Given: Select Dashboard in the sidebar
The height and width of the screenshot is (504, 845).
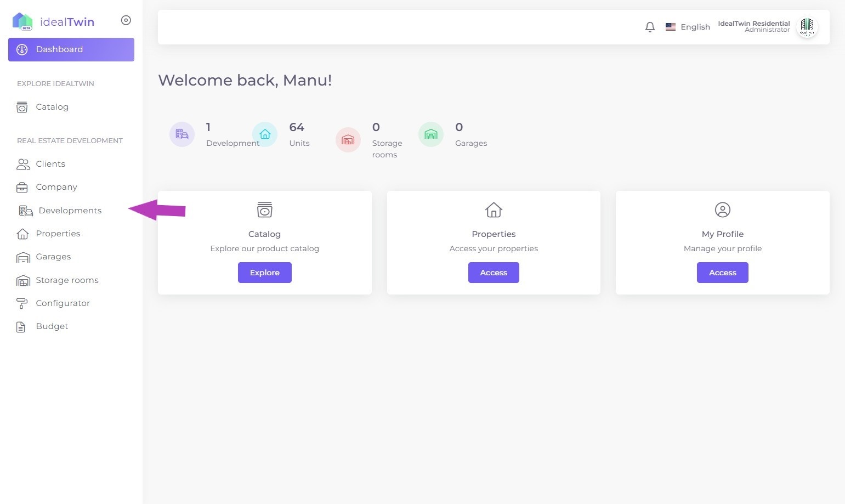Looking at the screenshot, I should tap(71, 49).
